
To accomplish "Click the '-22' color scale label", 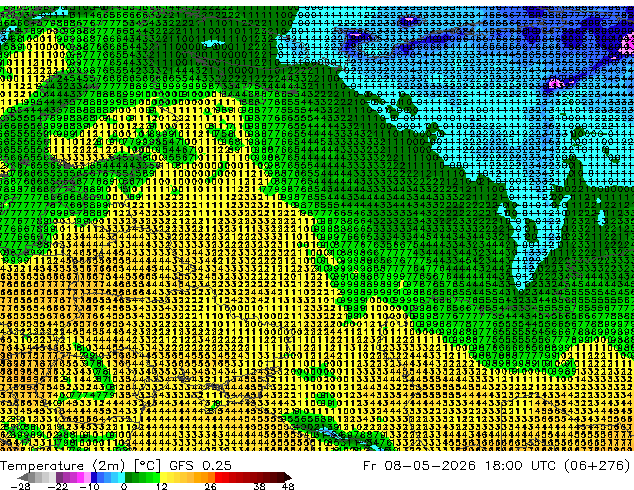I will pos(57,486).
